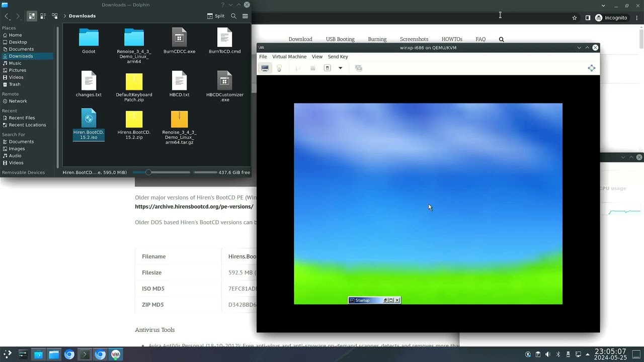Open the Download page on Hiren's site
The width and height of the screenshot is (644, 362).
tap(300, 39)
